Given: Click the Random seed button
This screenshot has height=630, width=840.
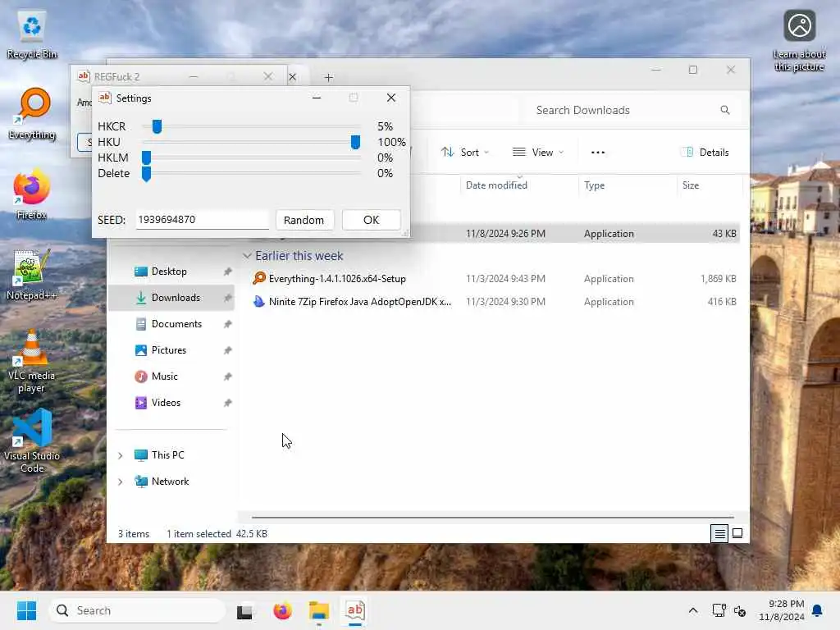Looking at the screenshot, I should (x=304, y=220).
